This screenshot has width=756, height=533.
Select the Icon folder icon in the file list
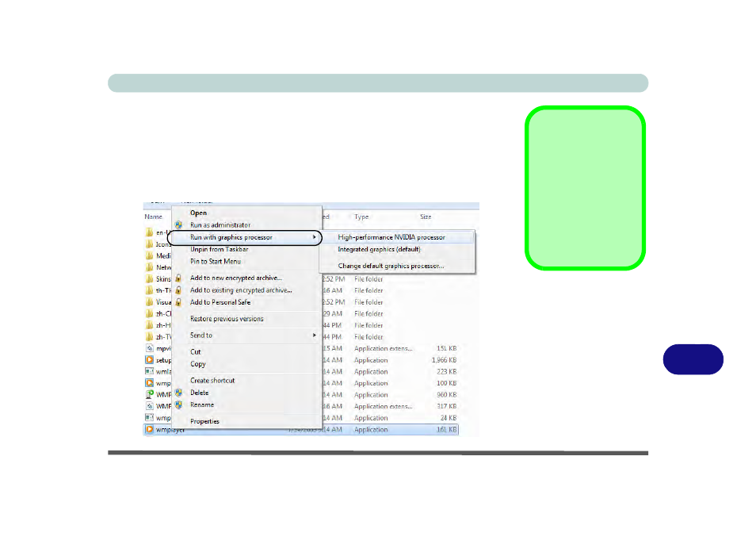(150, 243)
